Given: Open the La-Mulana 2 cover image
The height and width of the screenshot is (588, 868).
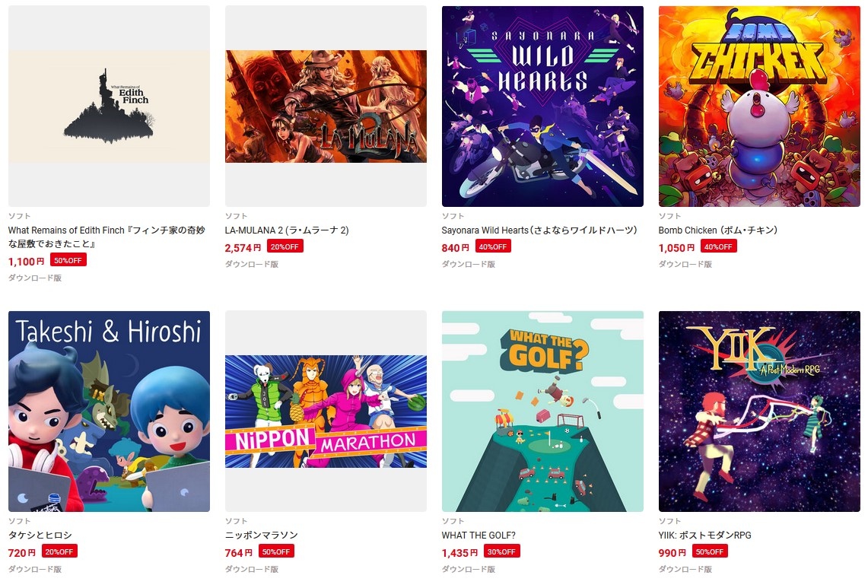Looking at the screenshot, I should [326, 106].
